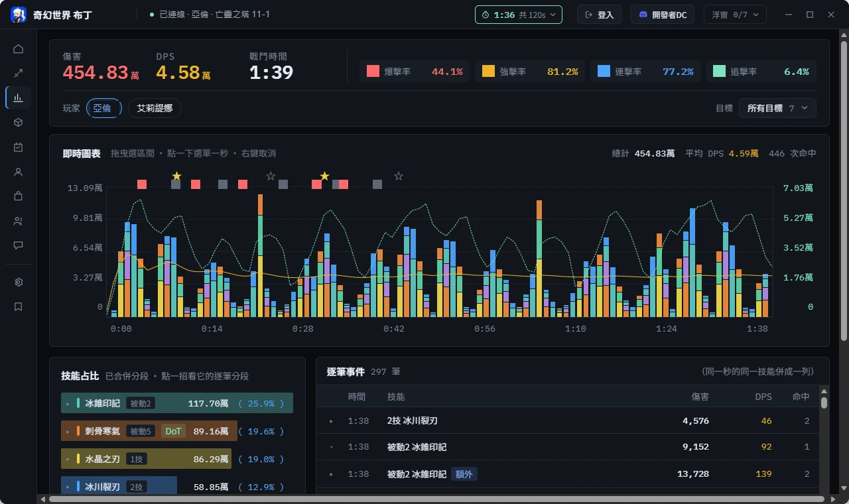Go to the home page in sidebar
This screenshot has height=504, width=849.
19,49
